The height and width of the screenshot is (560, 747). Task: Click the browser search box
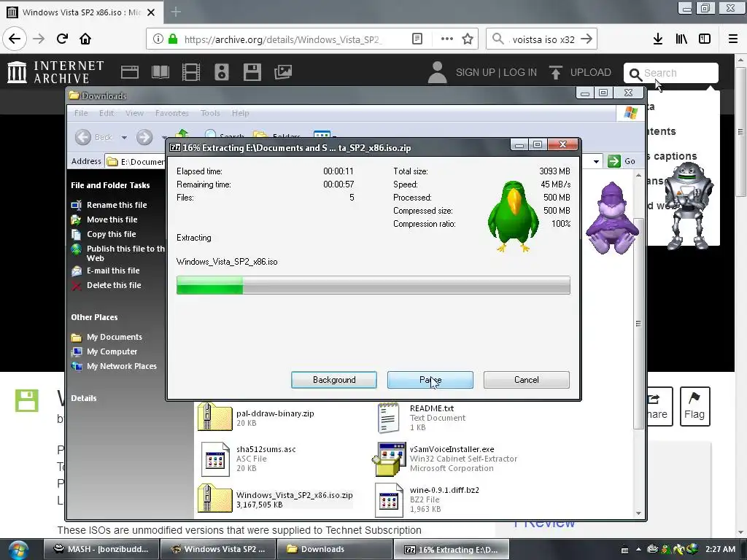(542, 39)
